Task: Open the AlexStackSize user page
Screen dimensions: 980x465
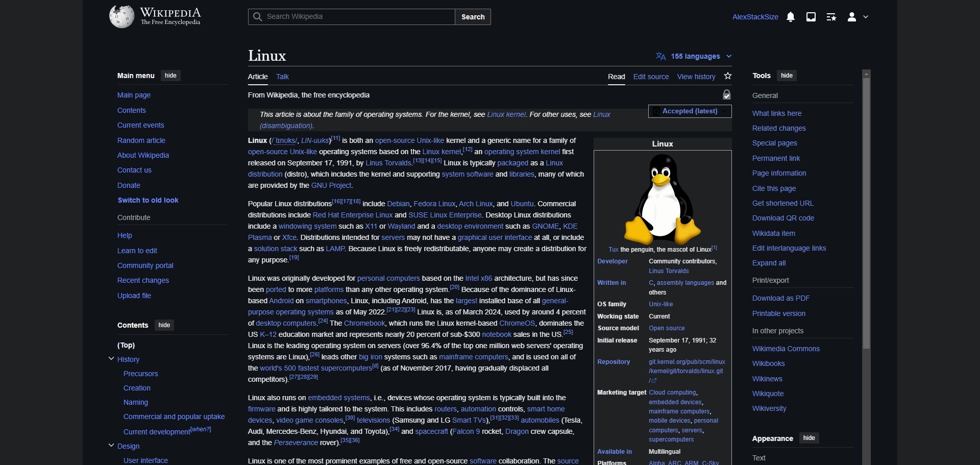Action: tap(755, 17)
